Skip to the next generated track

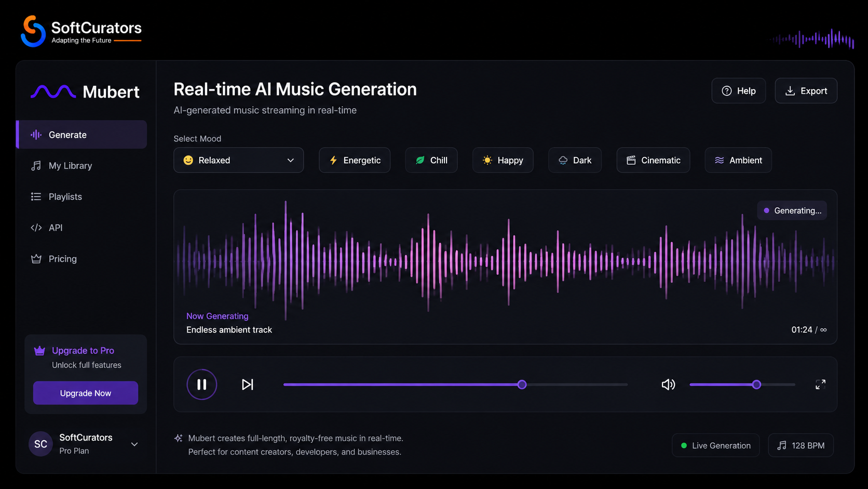tap(248, 385)
